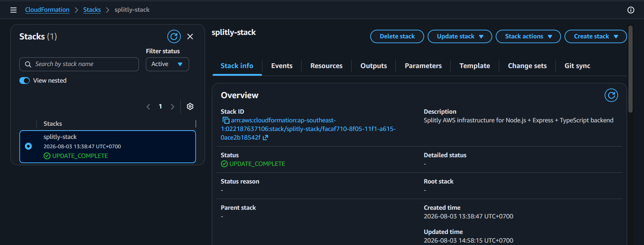Open the Change sets tab
Image resolution: width=644 pixels, height=245 pixels.
pos(527,66)
